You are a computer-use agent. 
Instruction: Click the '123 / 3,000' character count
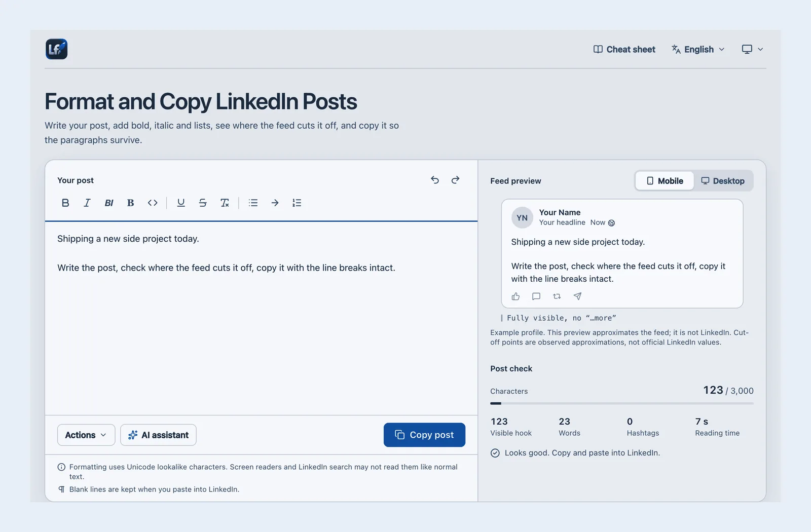point(728,390)
